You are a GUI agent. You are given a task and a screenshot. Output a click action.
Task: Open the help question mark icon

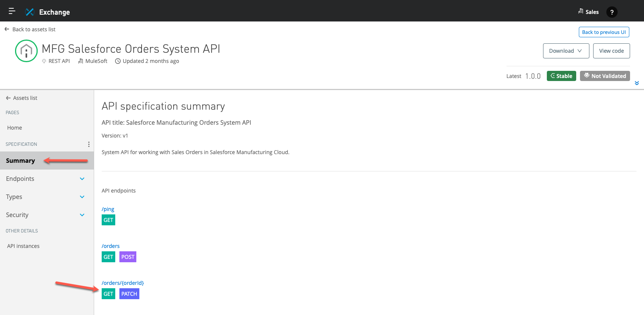[612, 12]
